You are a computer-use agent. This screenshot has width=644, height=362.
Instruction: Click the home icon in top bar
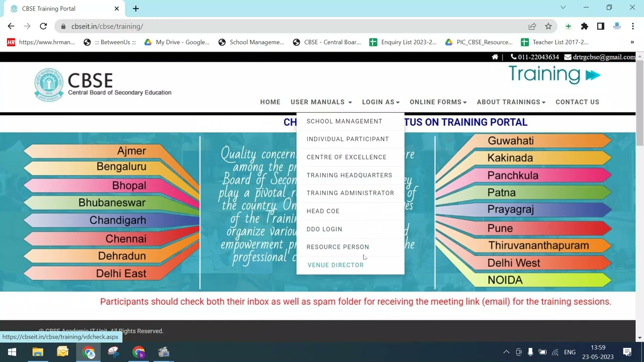495,57
